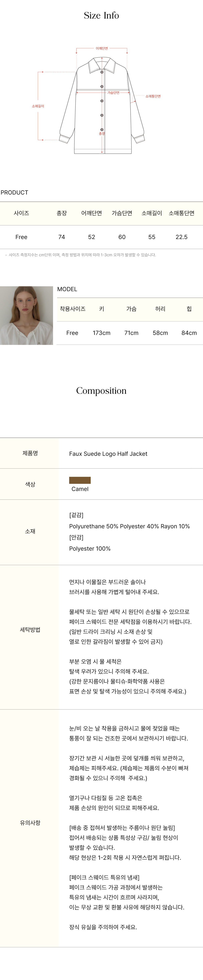The height and width of the screenshot is (980, 203).
Task: Click the Composition heading
Action: point(101,391)
